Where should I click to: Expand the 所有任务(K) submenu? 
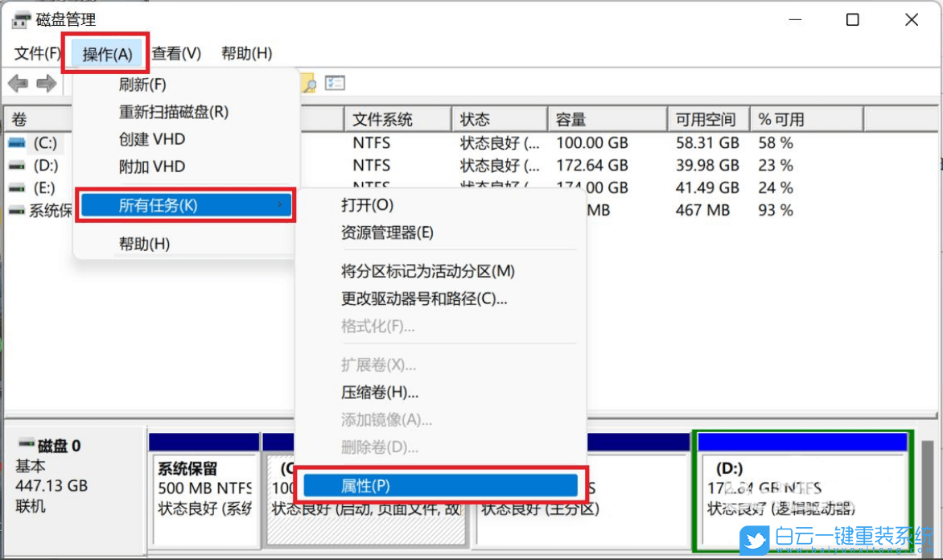point(185,205)
